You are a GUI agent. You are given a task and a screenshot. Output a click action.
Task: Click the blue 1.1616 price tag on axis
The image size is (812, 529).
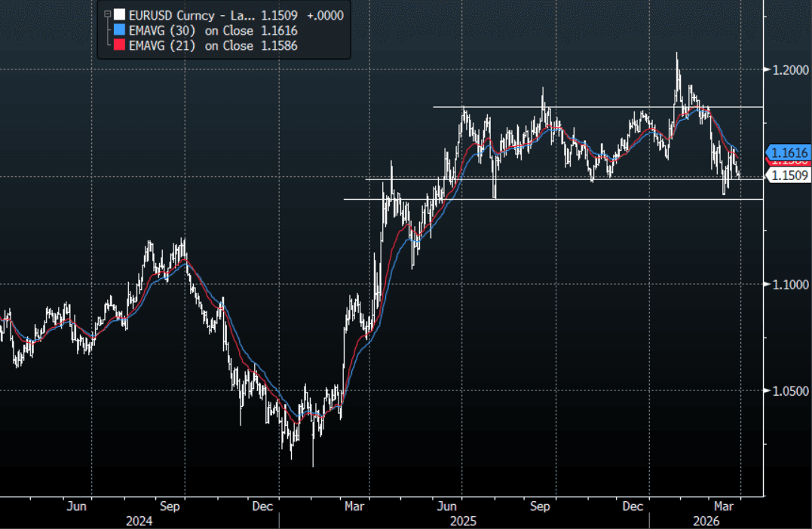(789, 151)
